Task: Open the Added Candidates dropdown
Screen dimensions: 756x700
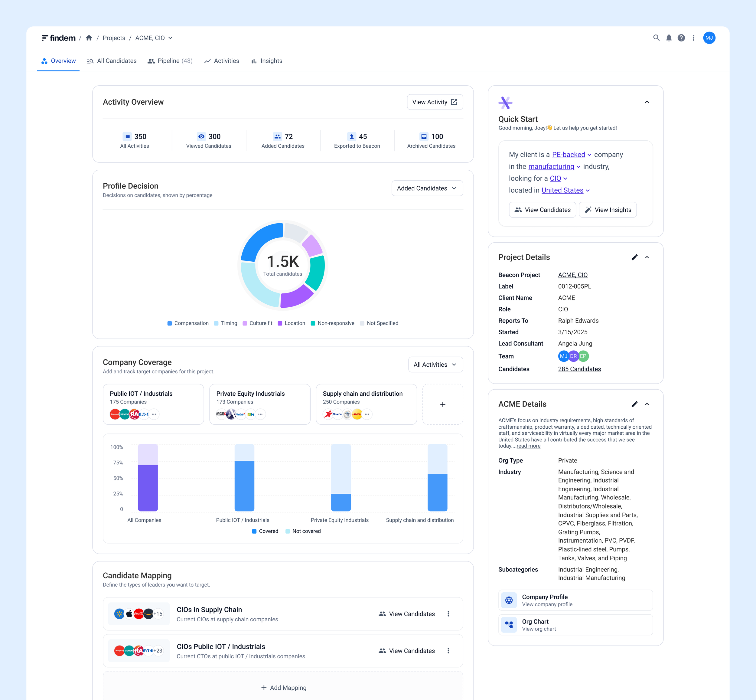Action: tap(427, 188)
